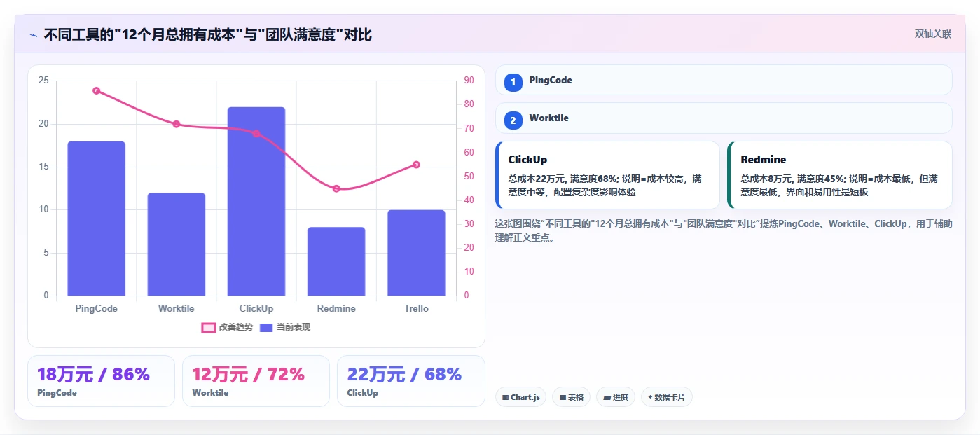
Task: Click the Redmine x-axis label
Action: (336, 308)
